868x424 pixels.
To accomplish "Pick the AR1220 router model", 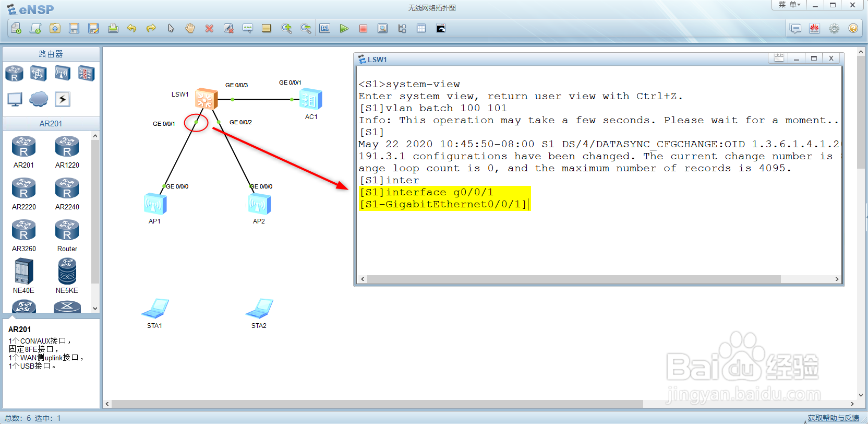I will coord(67,152).
